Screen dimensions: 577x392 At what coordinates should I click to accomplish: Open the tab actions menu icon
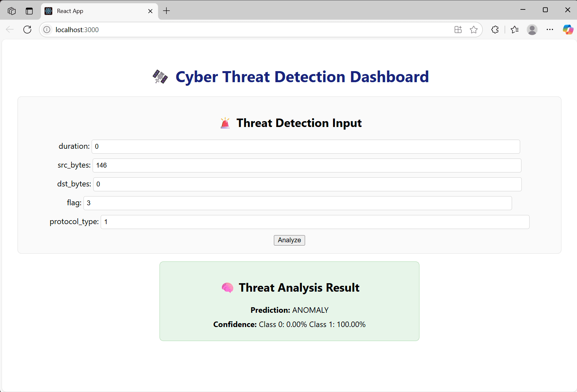tap(29, 11)
